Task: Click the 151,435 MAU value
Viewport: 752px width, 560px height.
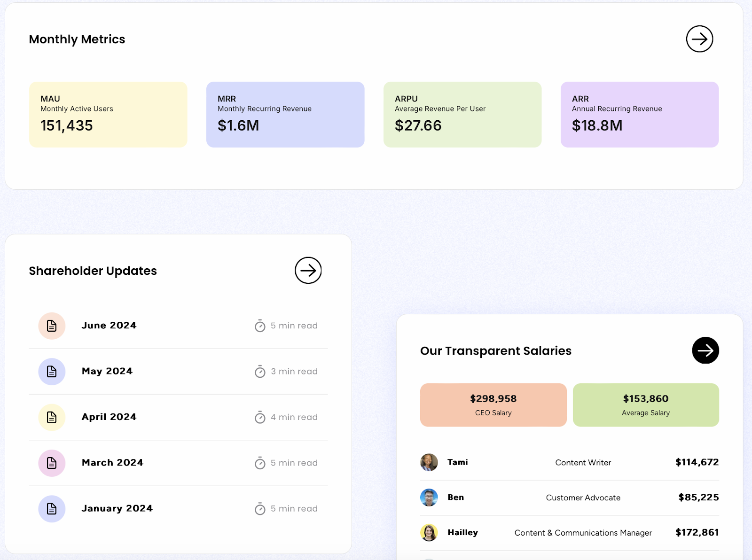Action: coord(67,125)
